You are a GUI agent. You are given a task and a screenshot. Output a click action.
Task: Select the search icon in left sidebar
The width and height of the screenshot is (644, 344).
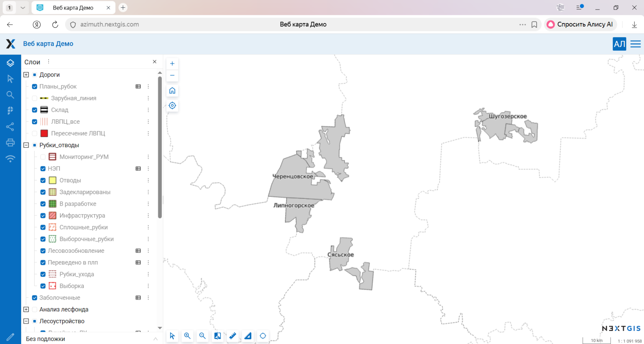(x=10, y=95)
